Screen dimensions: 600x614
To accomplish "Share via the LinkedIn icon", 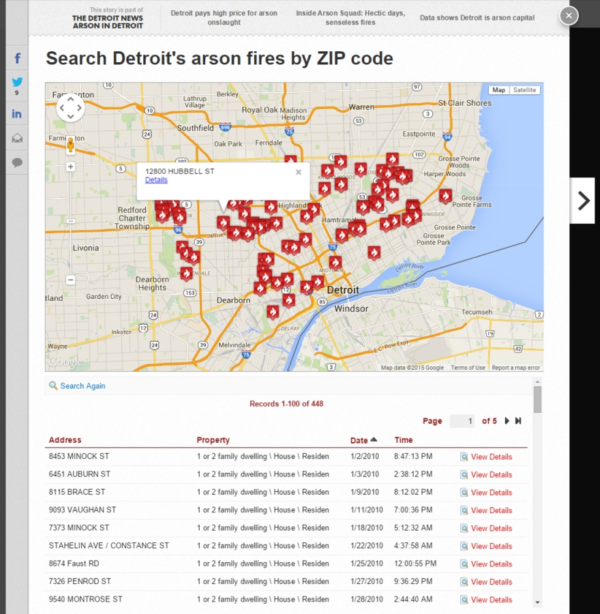I will pos(17,113).
